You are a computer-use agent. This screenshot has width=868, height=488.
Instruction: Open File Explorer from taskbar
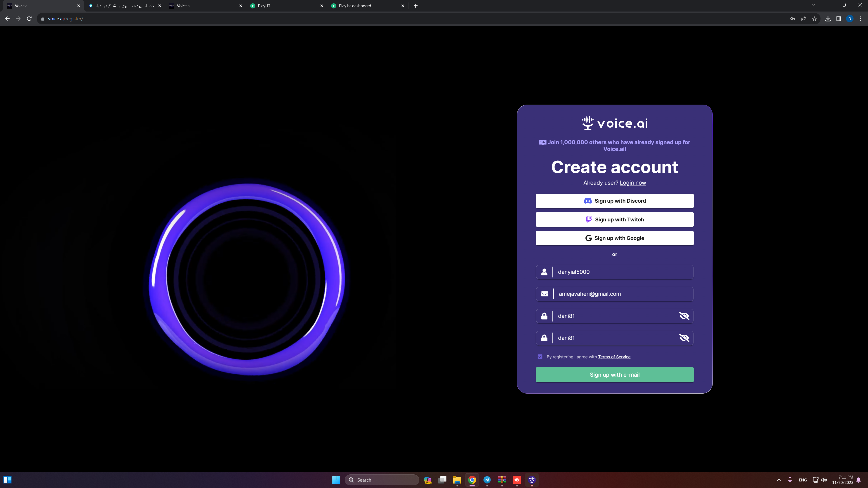457,480
